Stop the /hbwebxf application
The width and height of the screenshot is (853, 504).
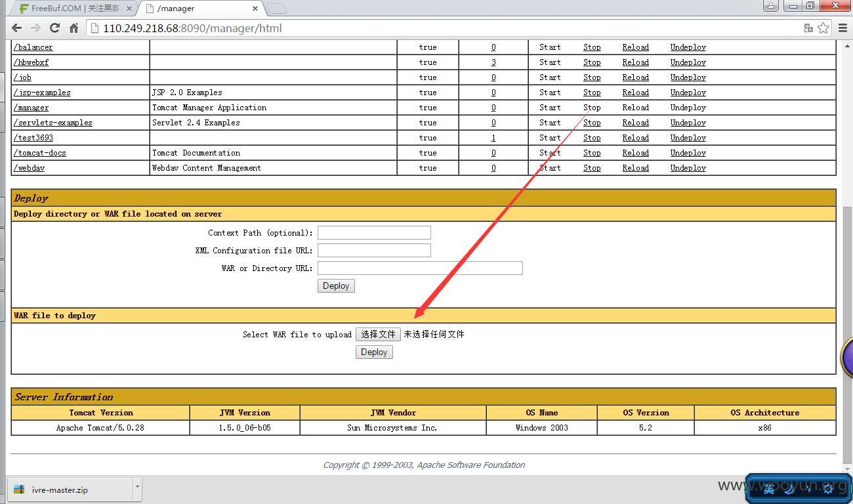[592, 62]
